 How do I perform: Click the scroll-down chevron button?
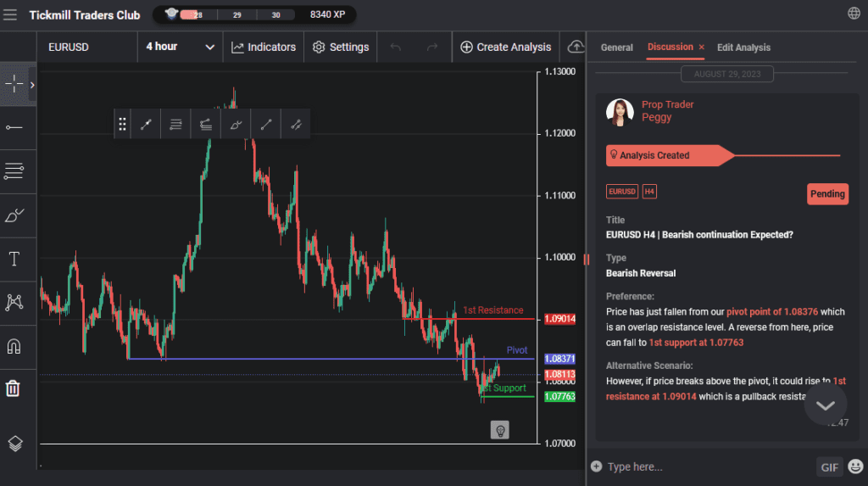pyautogui.click(x=826, y=405)
